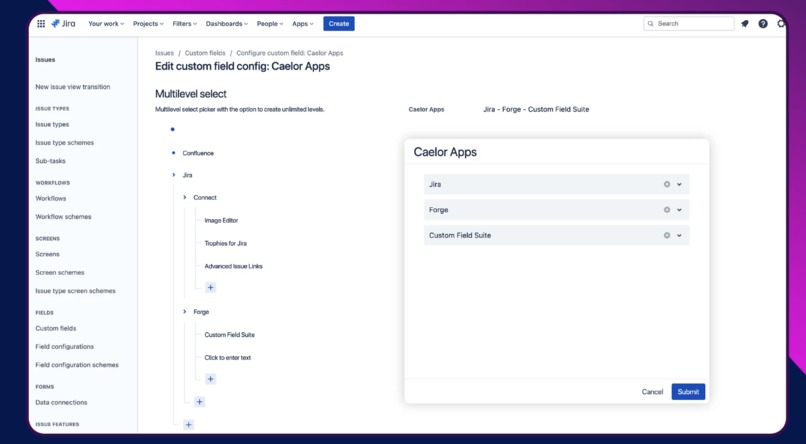Clear the Forge selection with its x icon
The width and height of the screenshot is (806, 444).
point(667,210)
